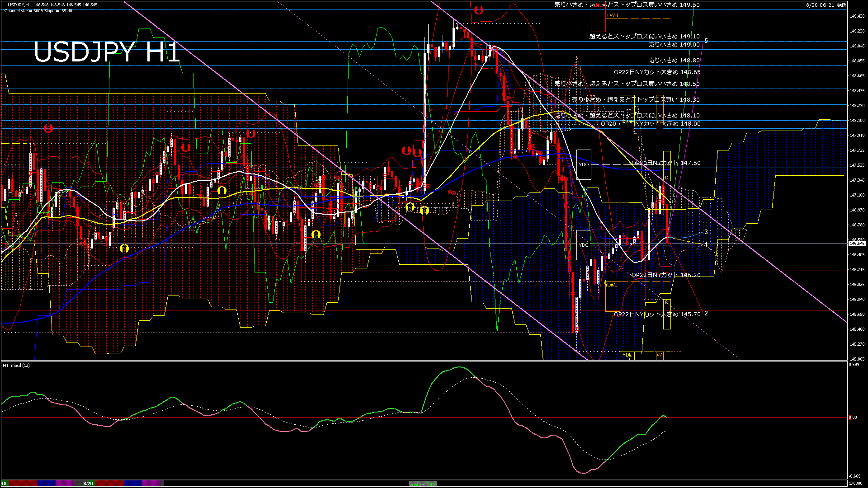Select the OP22日NYカット大きめ 148.65 label
Image resolution: width=868 pixels, height=488 pixels.
657,72
